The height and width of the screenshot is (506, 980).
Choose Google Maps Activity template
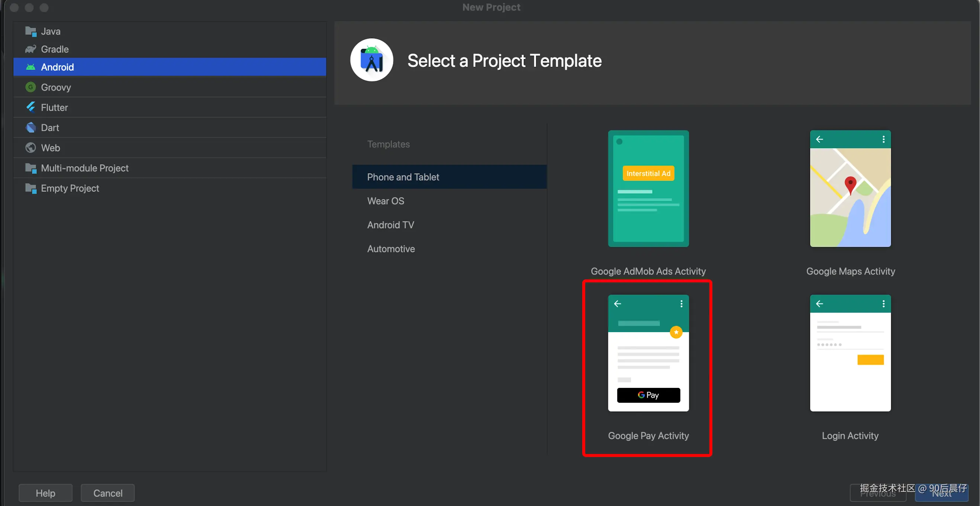click(x=850, y=189)
